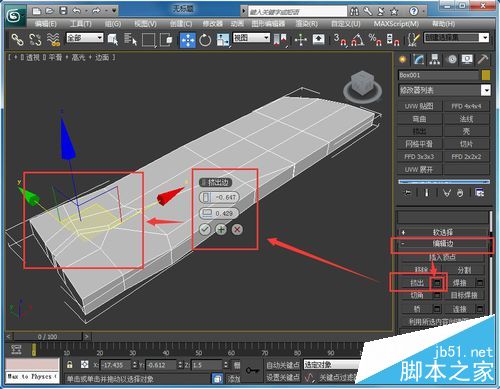Viewport: 500px width, 389px height.
Task: Click the Redo arrow icon
Action: [96, 11]
